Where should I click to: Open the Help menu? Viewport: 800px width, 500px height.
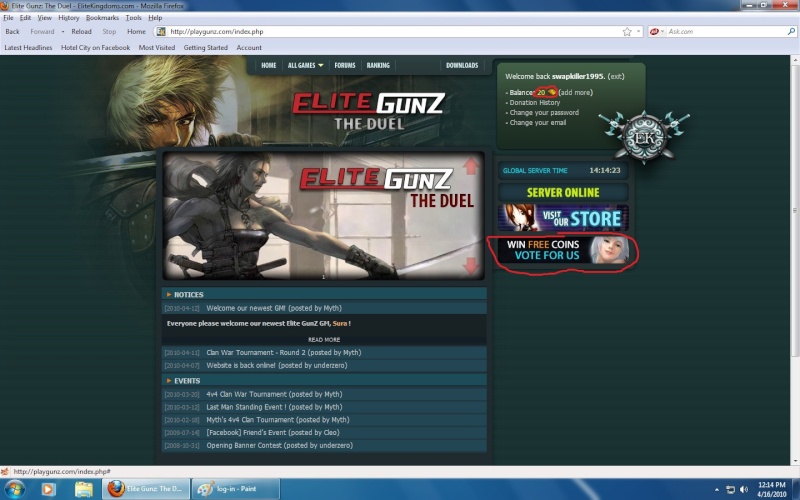click(155, 17)
